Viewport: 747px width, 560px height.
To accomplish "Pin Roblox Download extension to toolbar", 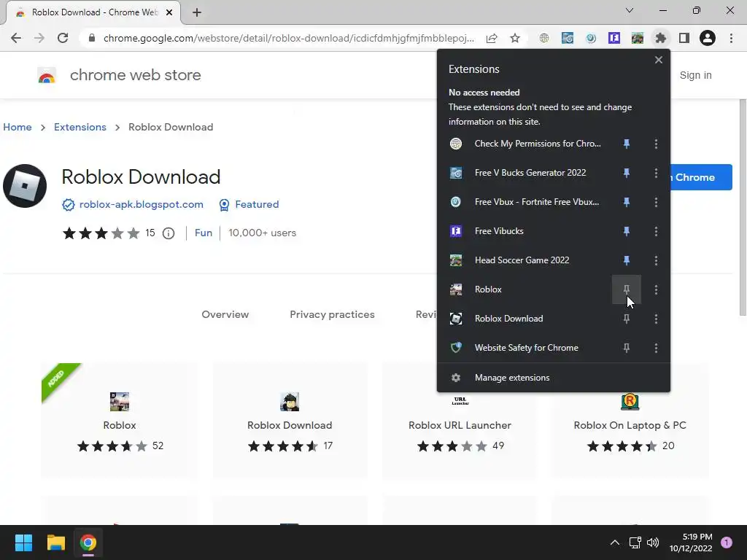I will point(627,319).
